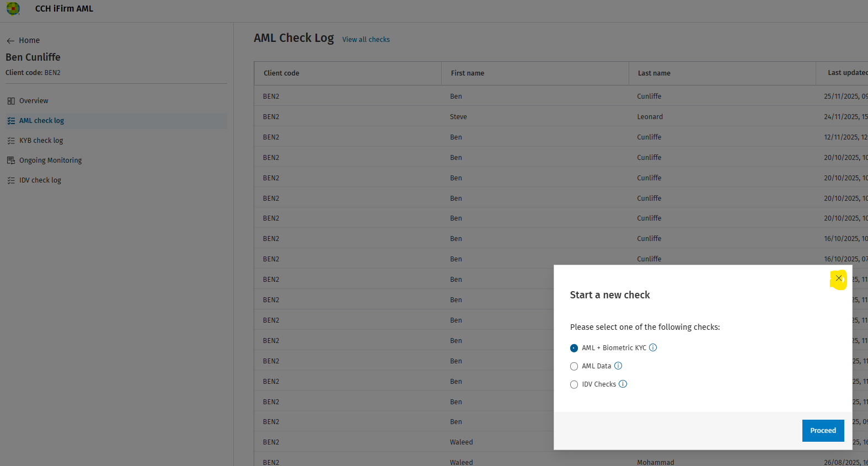Screen dimensions: 868x466
Task: Click first name Steve in the table
Action: [458, 117]
